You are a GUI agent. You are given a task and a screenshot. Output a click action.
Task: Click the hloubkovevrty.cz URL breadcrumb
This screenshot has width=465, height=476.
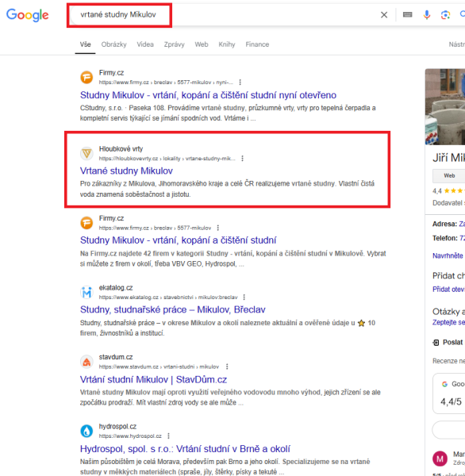[x=167, y=159]
